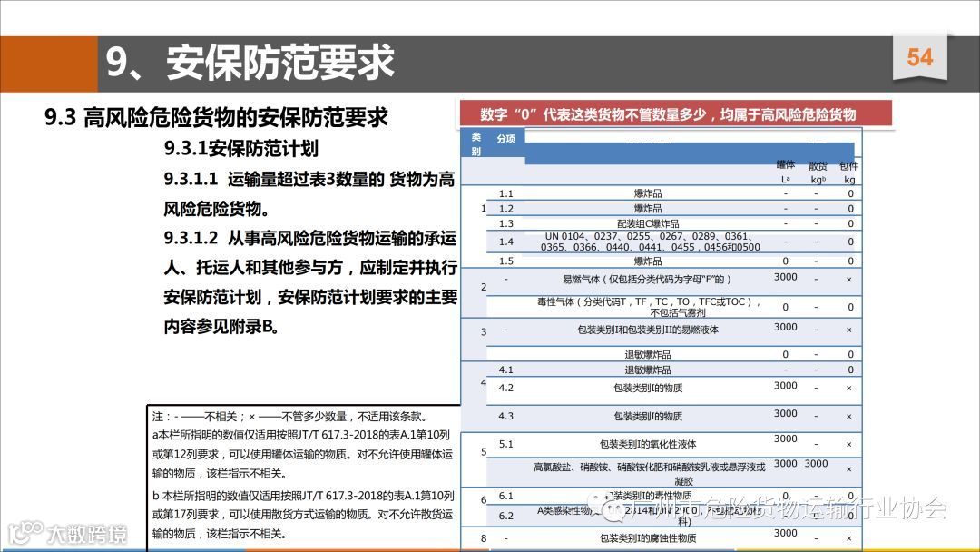Select the 1.5 division cell
This screenshot has width=980, height=552.
[x=505, y=261]
